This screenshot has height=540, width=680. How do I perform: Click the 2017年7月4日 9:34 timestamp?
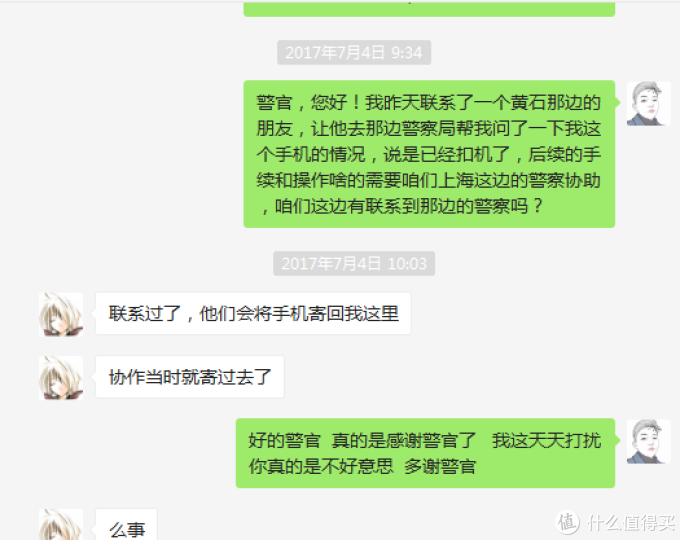point(354,52)
